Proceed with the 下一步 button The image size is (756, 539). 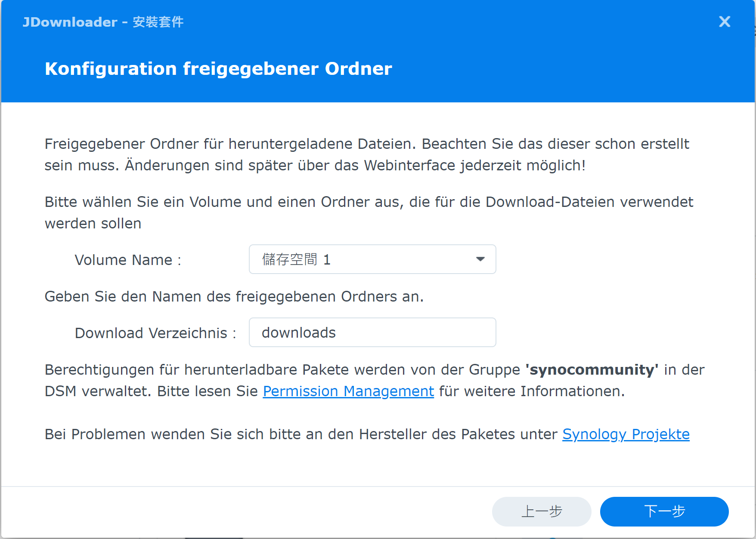(664, 511)
